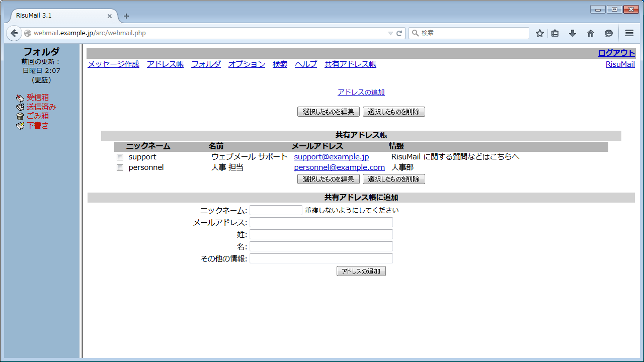Click the 姓 input field
Image resolution: width=644 pixels, height=362 pixels.
321,234
